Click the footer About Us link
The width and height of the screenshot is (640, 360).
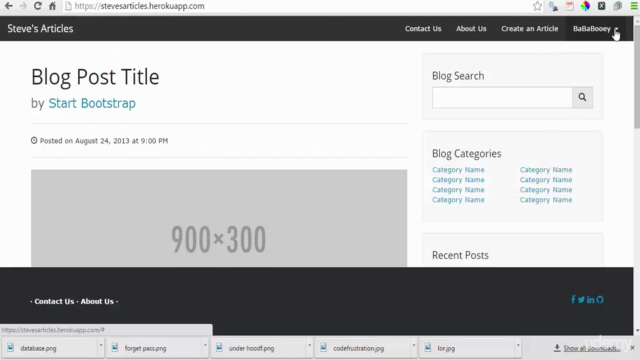tap(97, 301)
